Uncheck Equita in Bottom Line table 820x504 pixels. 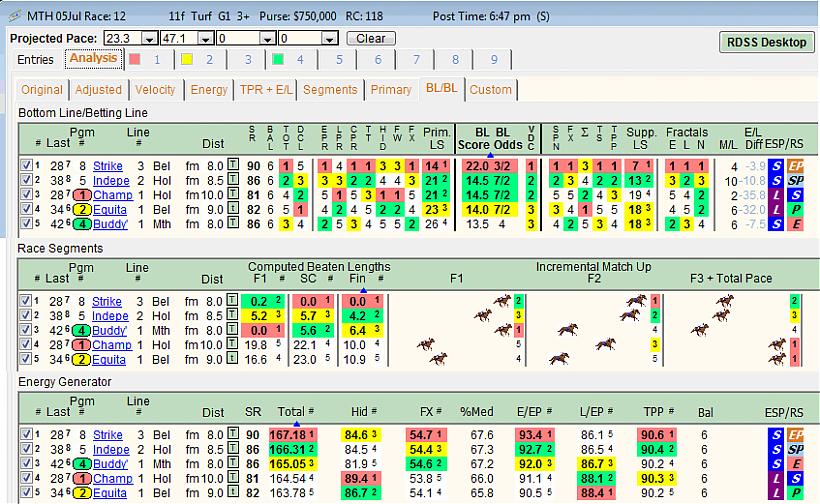[x=25, y=209]
